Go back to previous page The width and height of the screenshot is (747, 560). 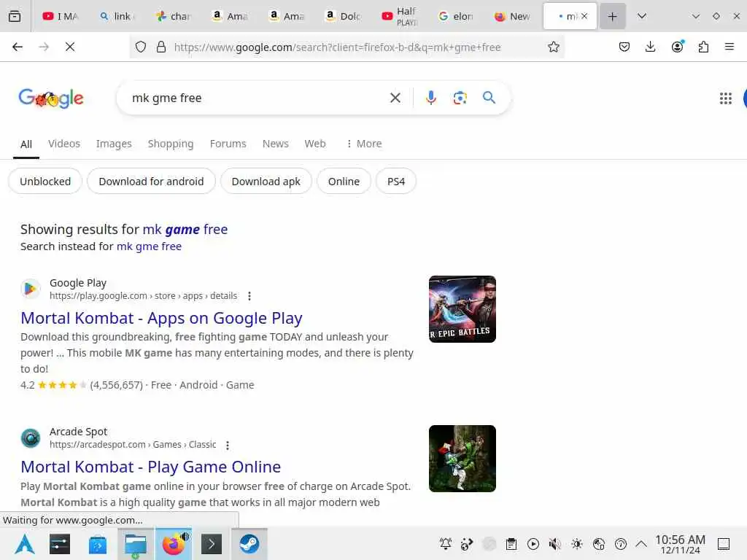(18, 47)
